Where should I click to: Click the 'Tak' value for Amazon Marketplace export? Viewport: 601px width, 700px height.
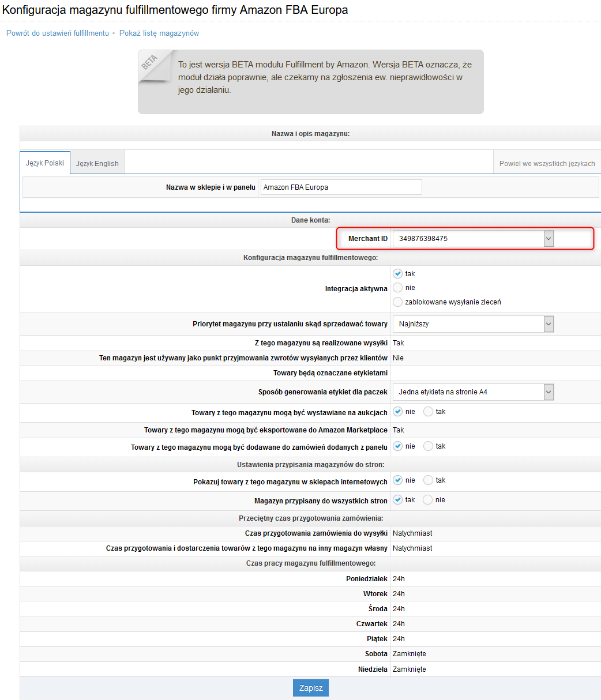399,430
